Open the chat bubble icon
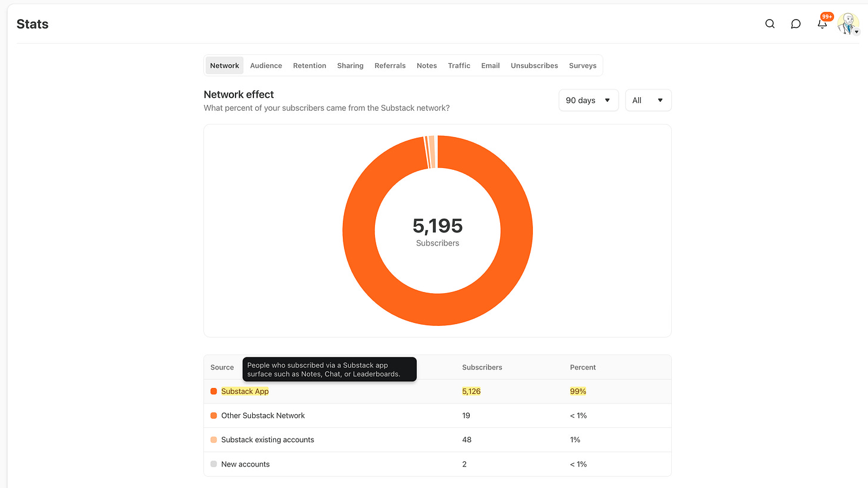 pyautogui.click(x=795, y=24)
